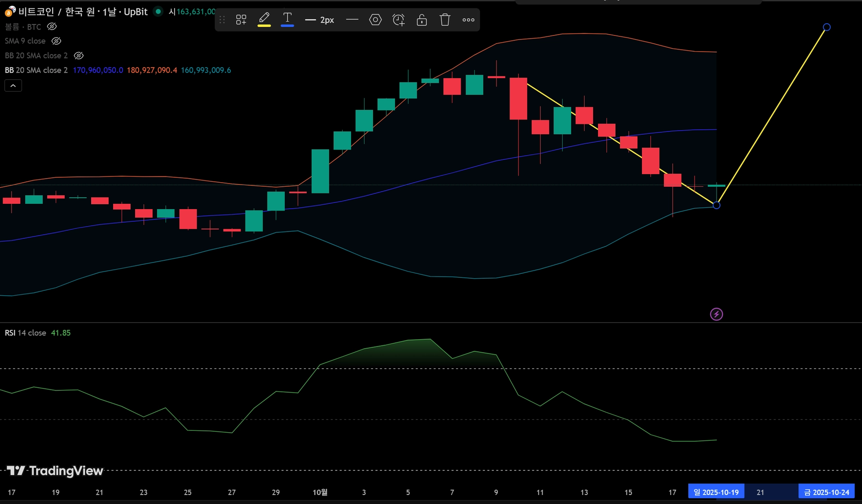862x504 pixels.
Task: Toggle visibility of the Volume BTC indicator
Action: point(52,26)
